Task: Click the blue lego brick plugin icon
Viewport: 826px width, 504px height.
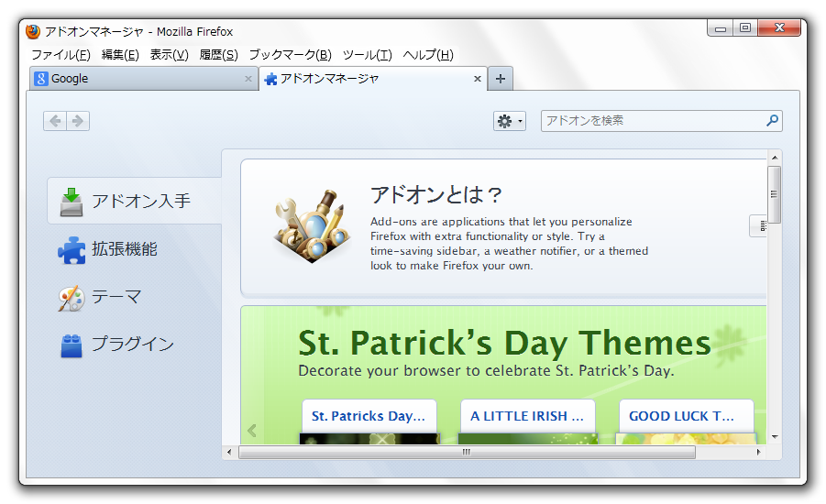Action: coord(72,346)
